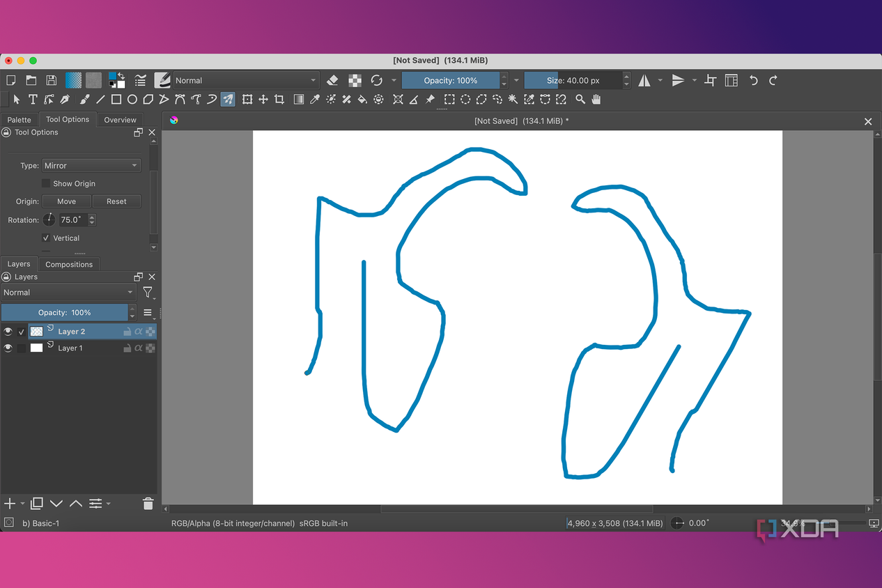Select the Move tool
This screenshot has width=882, height=588.
pos(263,100)
